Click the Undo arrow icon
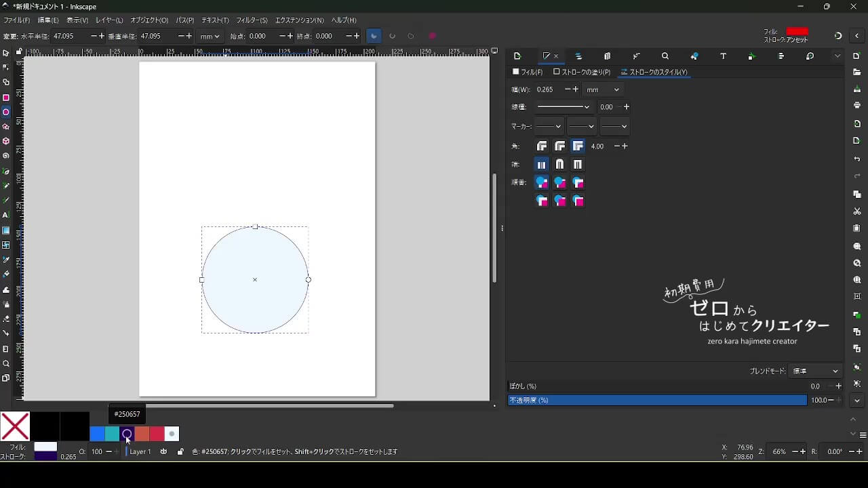The image size is (868, 488). pos(857,159)
